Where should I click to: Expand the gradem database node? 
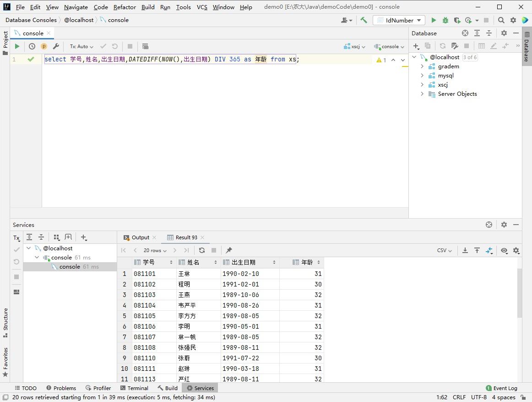(422, 66)
